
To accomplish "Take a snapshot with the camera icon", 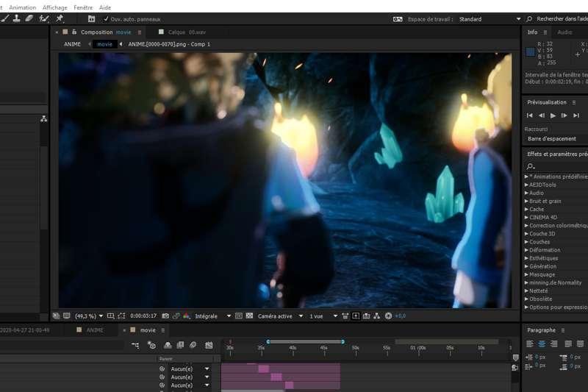I will pyautogui.click(x=165, y=316).
